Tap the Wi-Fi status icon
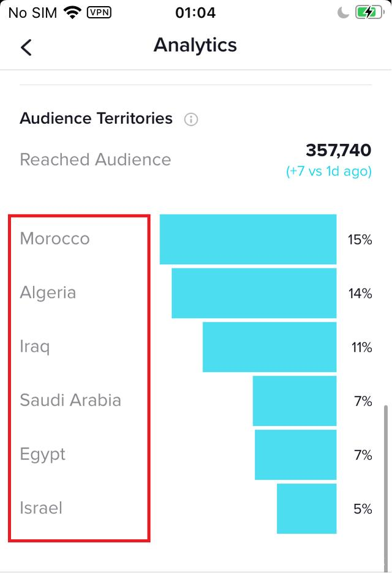 (x=72, y=13)
